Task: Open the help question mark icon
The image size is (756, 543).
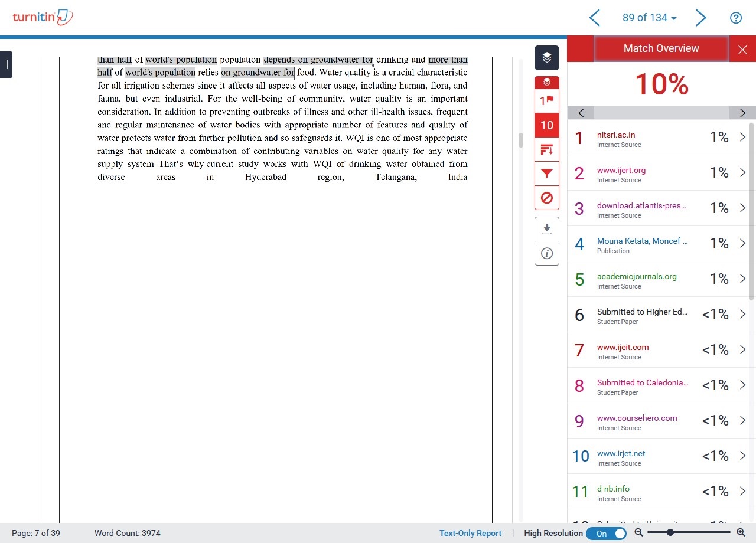Action: tap(735, 18)
